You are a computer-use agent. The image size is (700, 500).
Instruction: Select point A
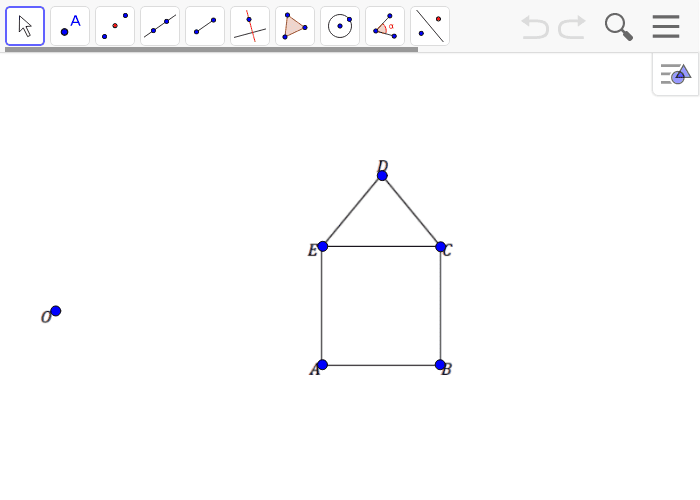pos(322,365)
